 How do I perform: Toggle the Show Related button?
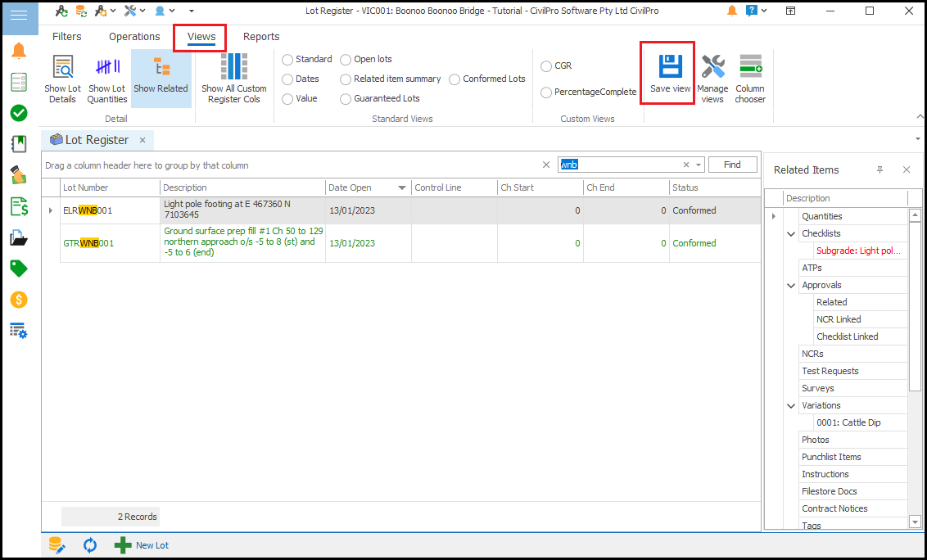click(x=161, y=79)
